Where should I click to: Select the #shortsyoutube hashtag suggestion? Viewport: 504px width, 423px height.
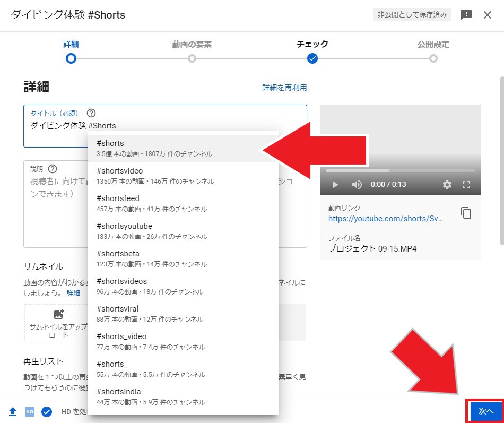coord(183,231)
